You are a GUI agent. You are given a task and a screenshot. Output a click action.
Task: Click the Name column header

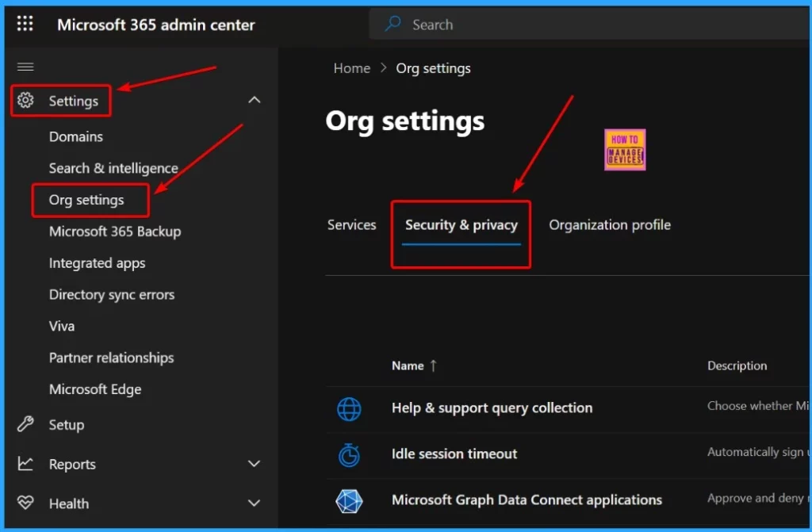point(408,366)
